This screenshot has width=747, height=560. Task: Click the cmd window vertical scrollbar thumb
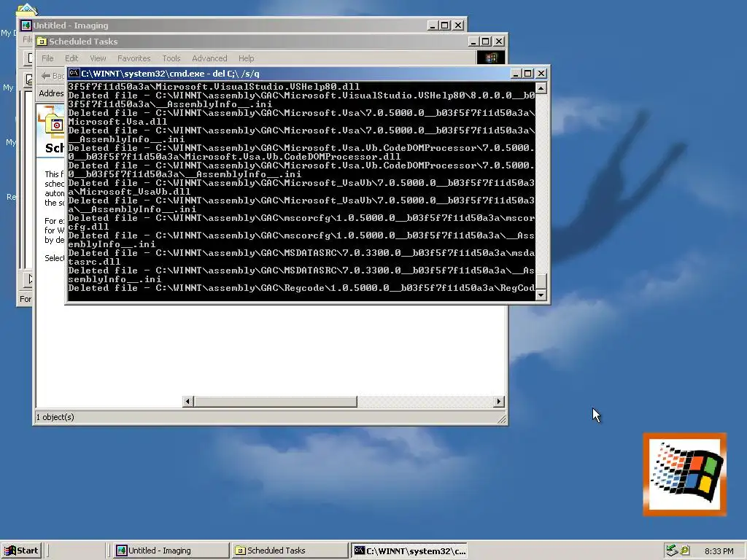(x=541, y=282)
